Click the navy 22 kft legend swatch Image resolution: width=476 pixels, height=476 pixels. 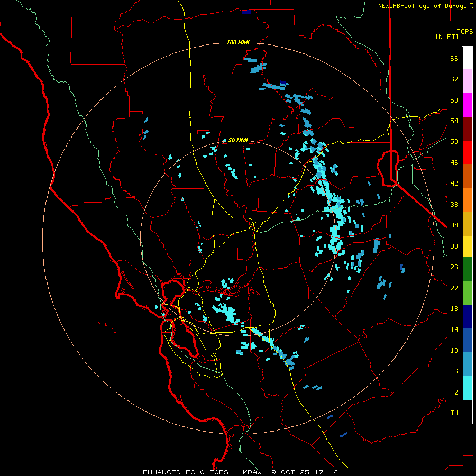point(467,317)
